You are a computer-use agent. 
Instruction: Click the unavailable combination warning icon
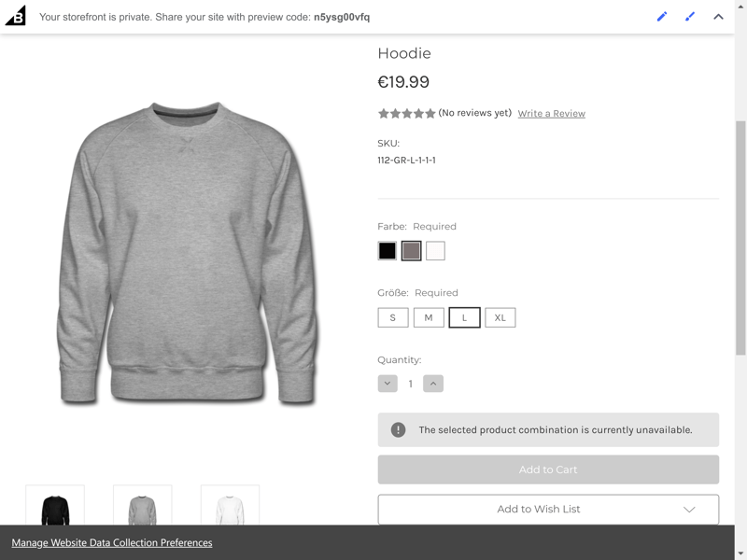click(399, 429)
